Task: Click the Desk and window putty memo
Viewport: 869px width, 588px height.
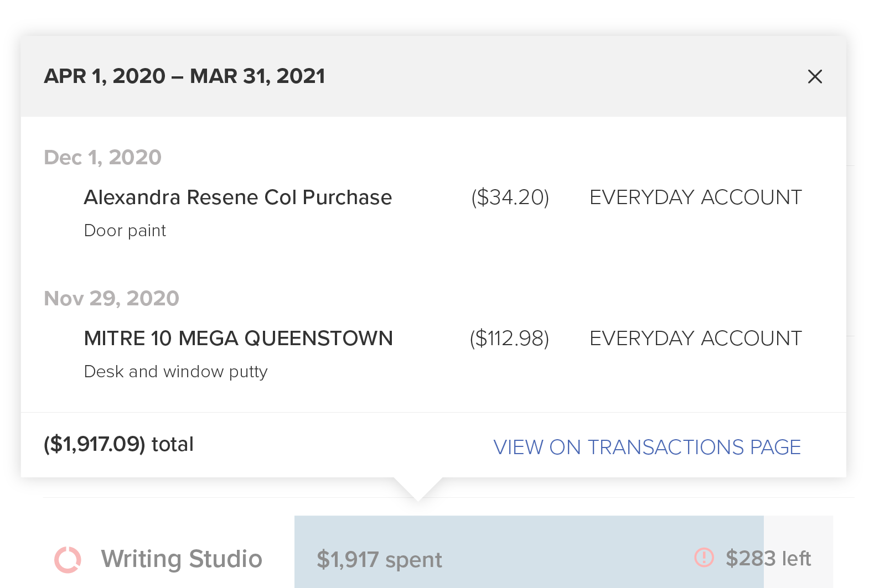Action: point(175,372)
